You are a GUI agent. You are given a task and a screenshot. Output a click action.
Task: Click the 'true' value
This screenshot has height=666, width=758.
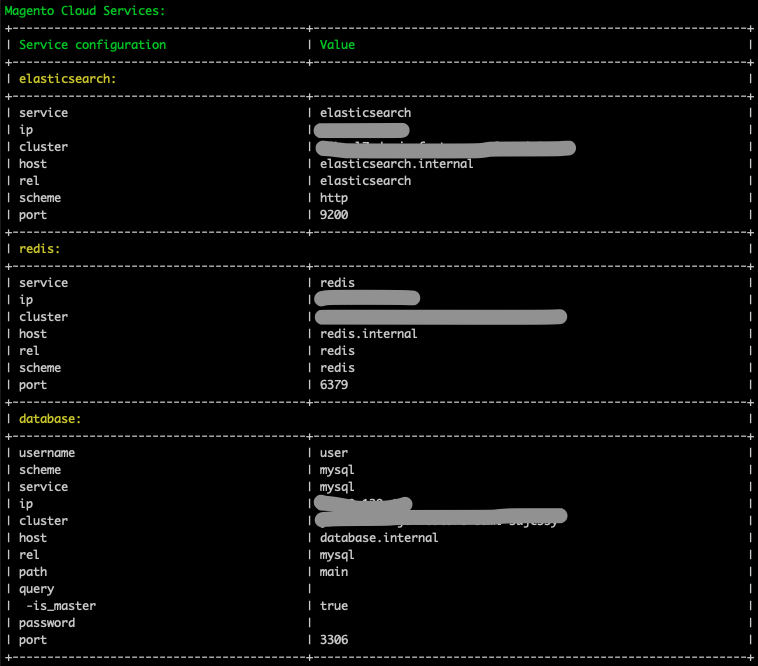[334, 606]
